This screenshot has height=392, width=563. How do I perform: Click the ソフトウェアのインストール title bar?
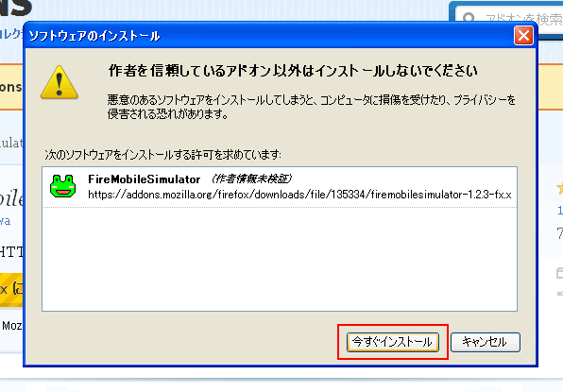(x=269, y=36)
